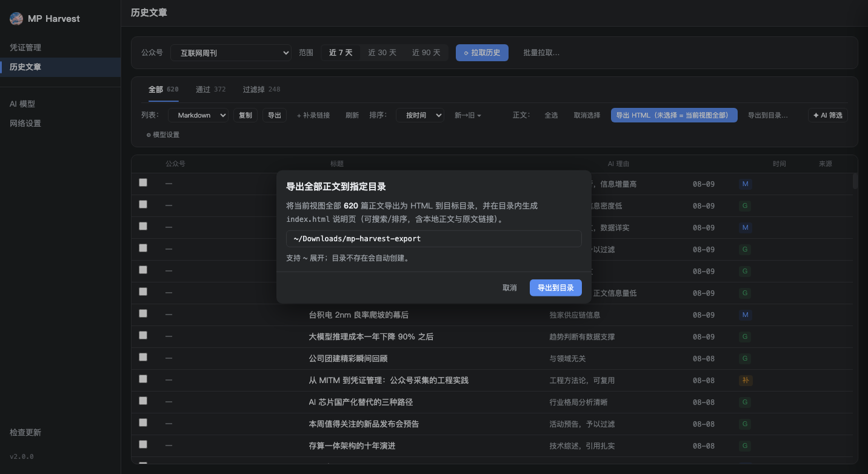
Task: Tick checkbox for 从 MITM 到凭证管理 article
Action: point(143,379)
